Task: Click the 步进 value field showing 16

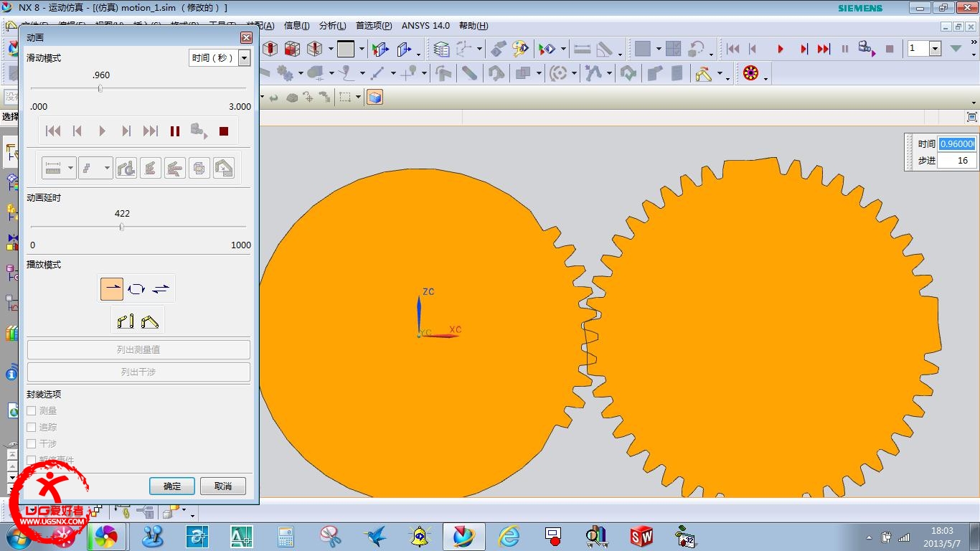Action: click(957, 161)
